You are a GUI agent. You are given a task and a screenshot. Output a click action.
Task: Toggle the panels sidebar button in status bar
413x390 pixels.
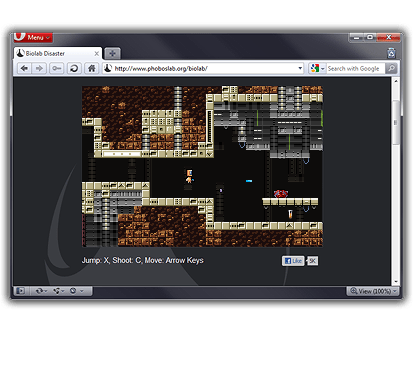click(21, 291)
